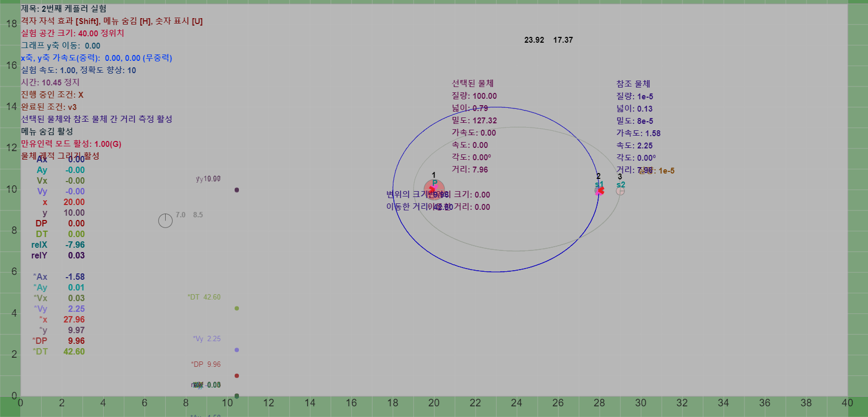Click the cursor coordinates 23.92 17.37

point(548,40)
